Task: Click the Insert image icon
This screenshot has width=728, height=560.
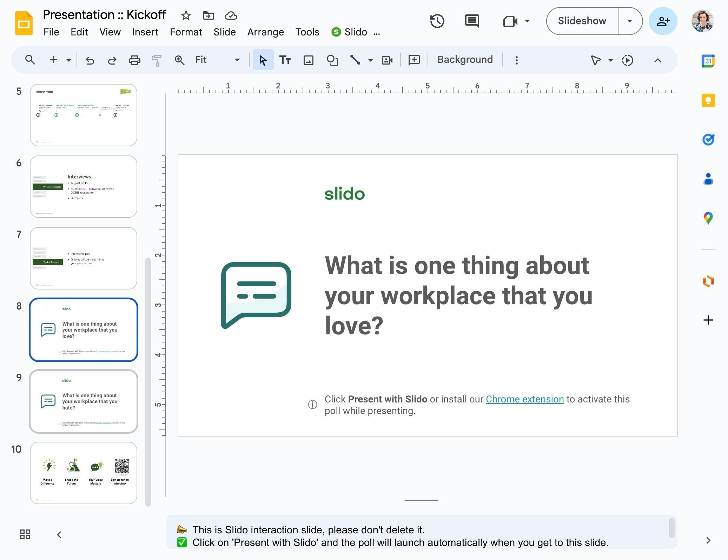Action: 308,60
